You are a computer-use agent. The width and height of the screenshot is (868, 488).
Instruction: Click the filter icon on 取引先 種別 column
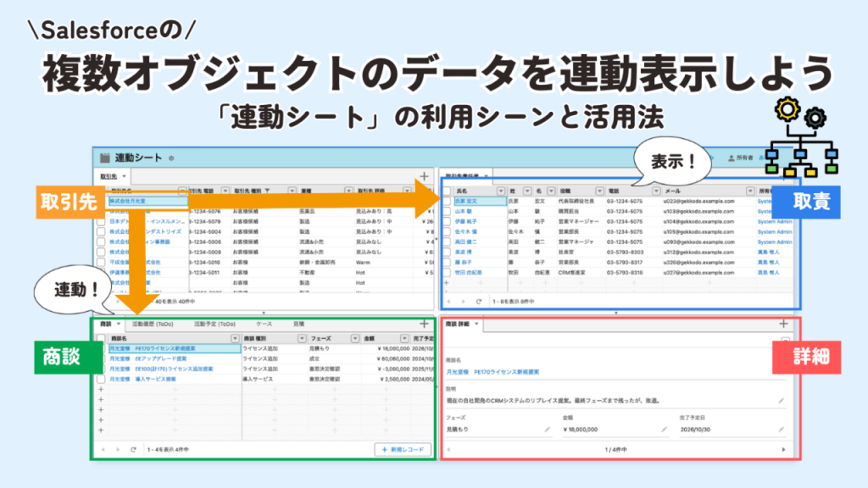coord(267,191)
